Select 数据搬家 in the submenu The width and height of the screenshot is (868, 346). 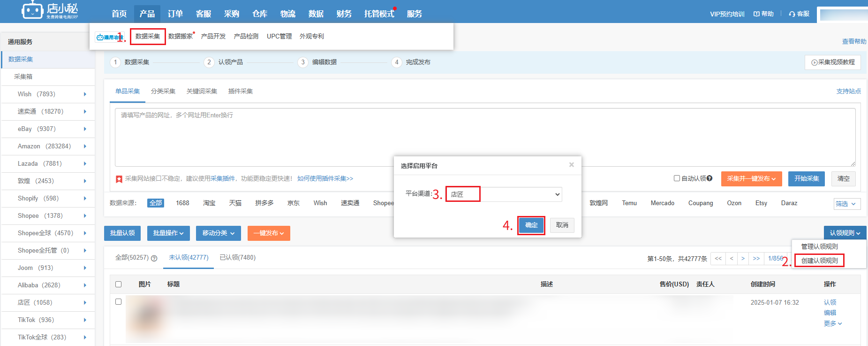tap(181, 36)
